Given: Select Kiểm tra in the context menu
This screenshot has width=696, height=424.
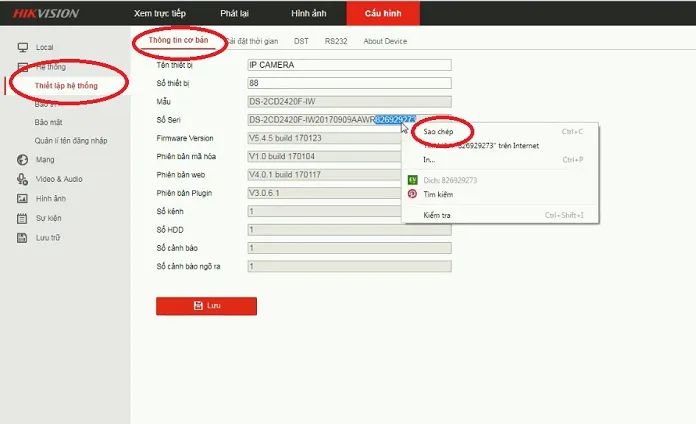Looking at the screenshot, I should [439, 215].
